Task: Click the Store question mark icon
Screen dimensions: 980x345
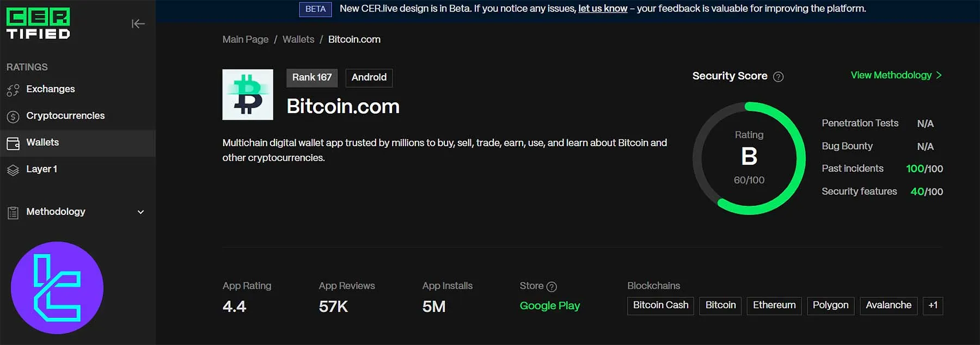Action: pos(552,287)
